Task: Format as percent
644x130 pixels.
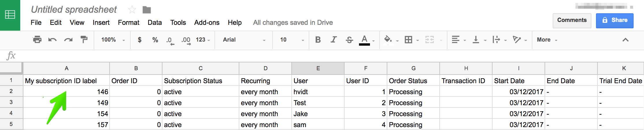Action: 155,40
